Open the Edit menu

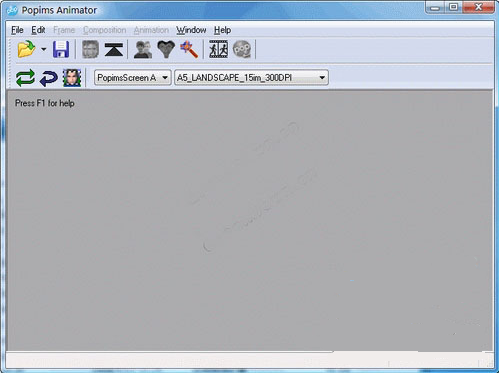38,30
